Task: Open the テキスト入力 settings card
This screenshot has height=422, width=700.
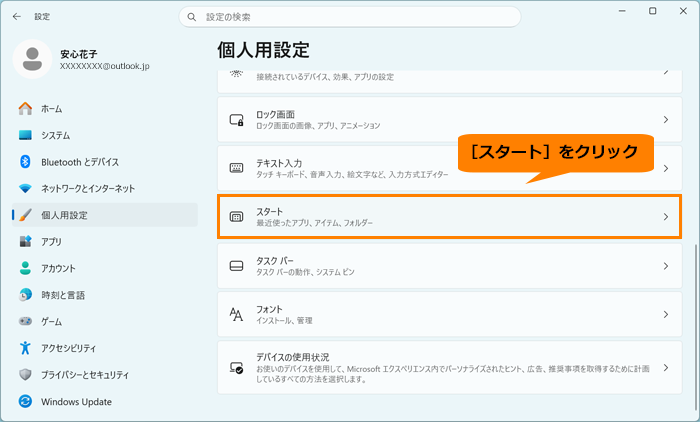Action: (x=450, y=168)
